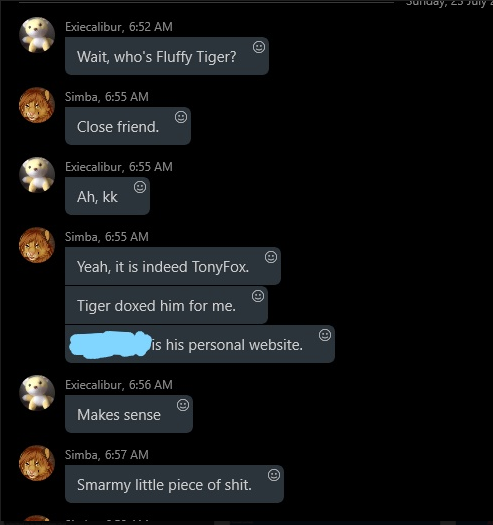Add reaction emoji to "Close friend." message
Image resolution: width=493 pixels, height=525 pixels.
click(x=181, y=117)
